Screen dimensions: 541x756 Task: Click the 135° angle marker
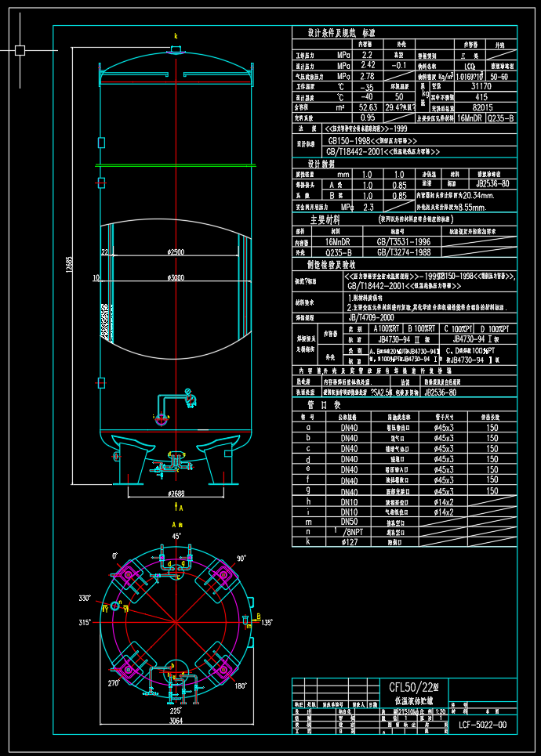point(266,623)
